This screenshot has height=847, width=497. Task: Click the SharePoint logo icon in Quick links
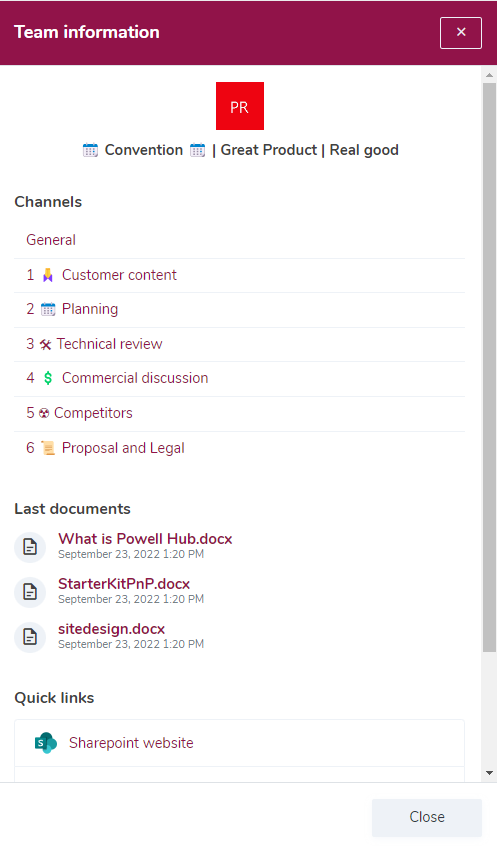[x=46, y=743]
